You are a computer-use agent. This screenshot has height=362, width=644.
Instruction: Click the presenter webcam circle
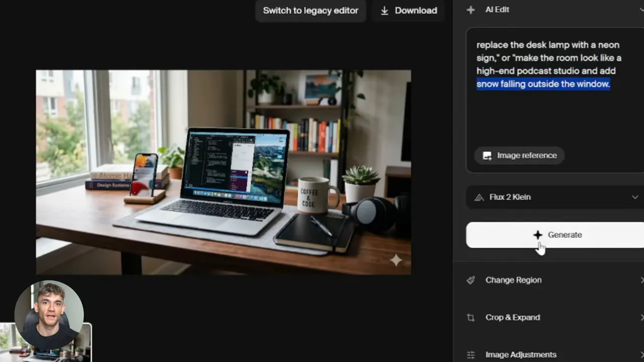(x=49, y=315)
